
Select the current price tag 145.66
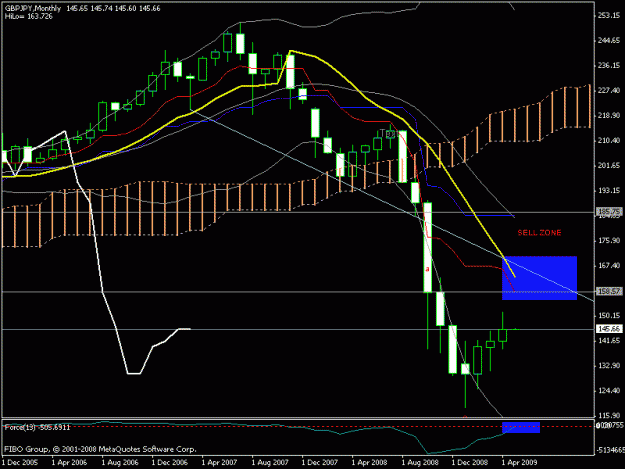tap(609, 329)
